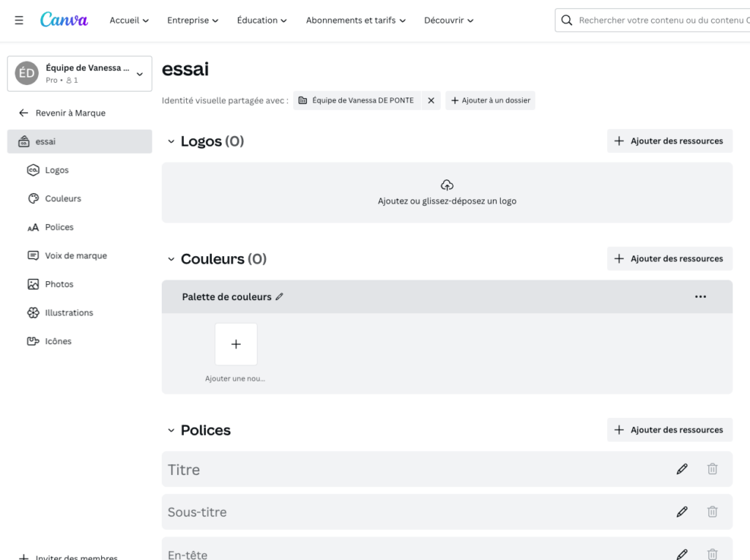
Task: Open the hamburger menu at top left
Action: [18, 20]
